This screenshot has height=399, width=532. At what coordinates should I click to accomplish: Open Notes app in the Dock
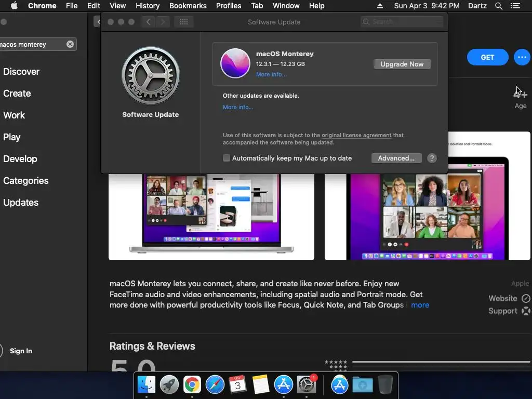tap(261, 384)
